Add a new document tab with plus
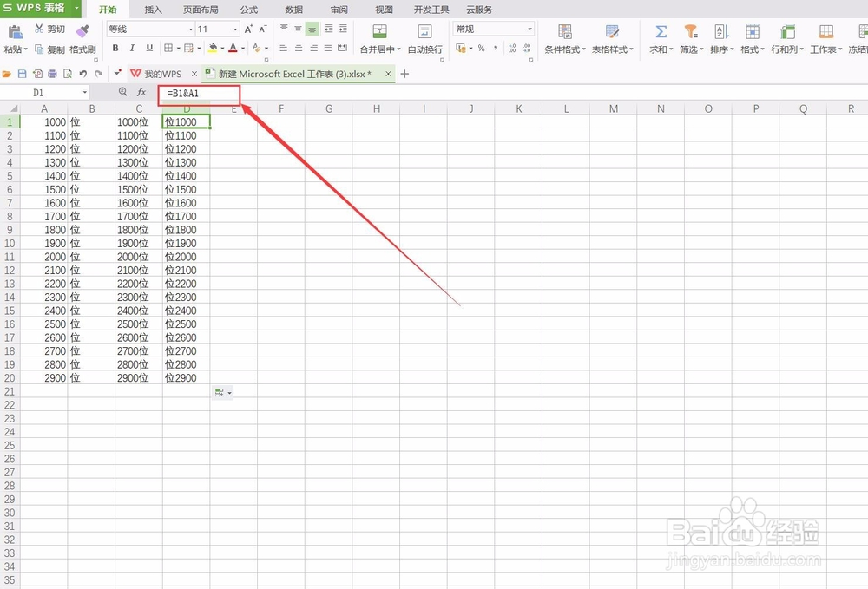The width and height of the screenshot is (868, 589). (x=404, y=74)
